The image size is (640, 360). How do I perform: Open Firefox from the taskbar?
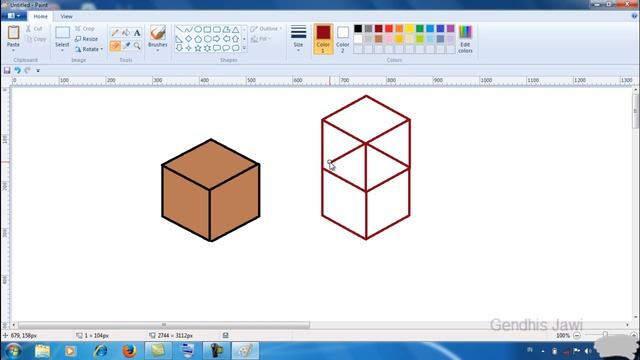click(x=129, y=351)
